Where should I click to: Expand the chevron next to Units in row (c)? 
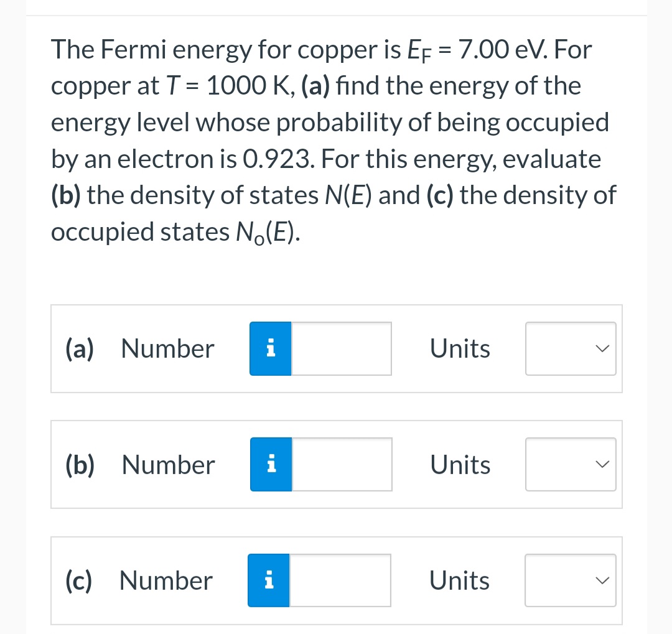pos(600,580)
